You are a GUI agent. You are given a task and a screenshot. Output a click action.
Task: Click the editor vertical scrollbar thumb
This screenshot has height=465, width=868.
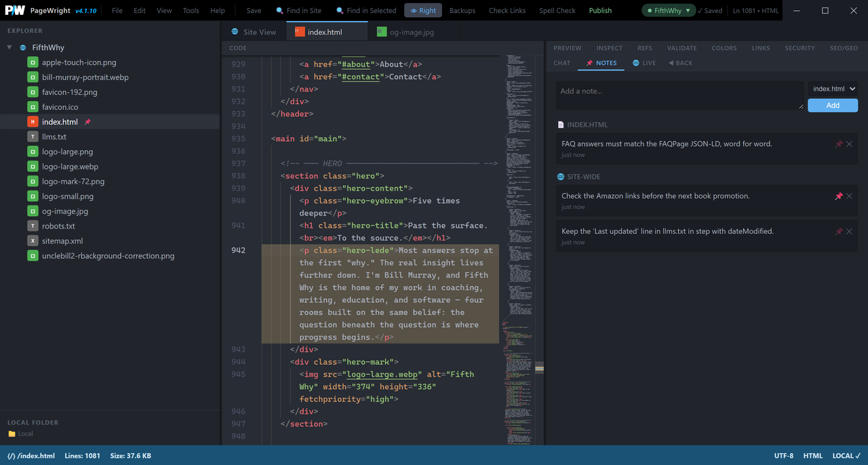pos(539,367)
